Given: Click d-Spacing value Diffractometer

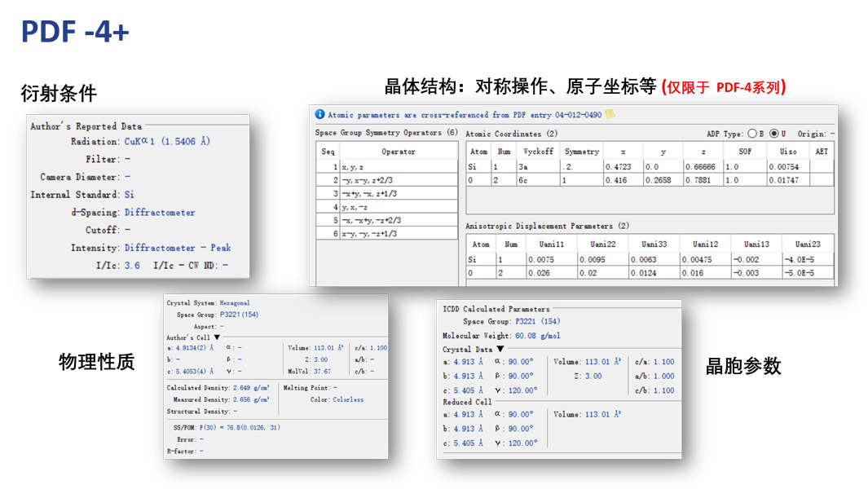Looking at the screenshot, I should (160, 212).
